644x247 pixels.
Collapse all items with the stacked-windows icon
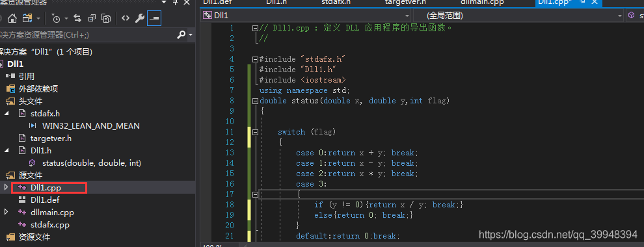pyautogui.click(x=92, y=18)
